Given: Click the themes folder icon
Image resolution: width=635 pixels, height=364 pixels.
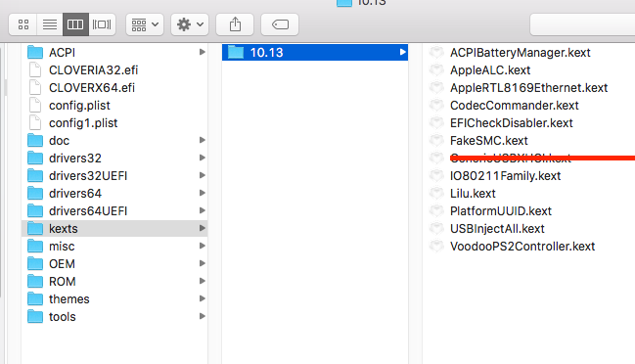Looking at the screenshot, I should point(35,298).
